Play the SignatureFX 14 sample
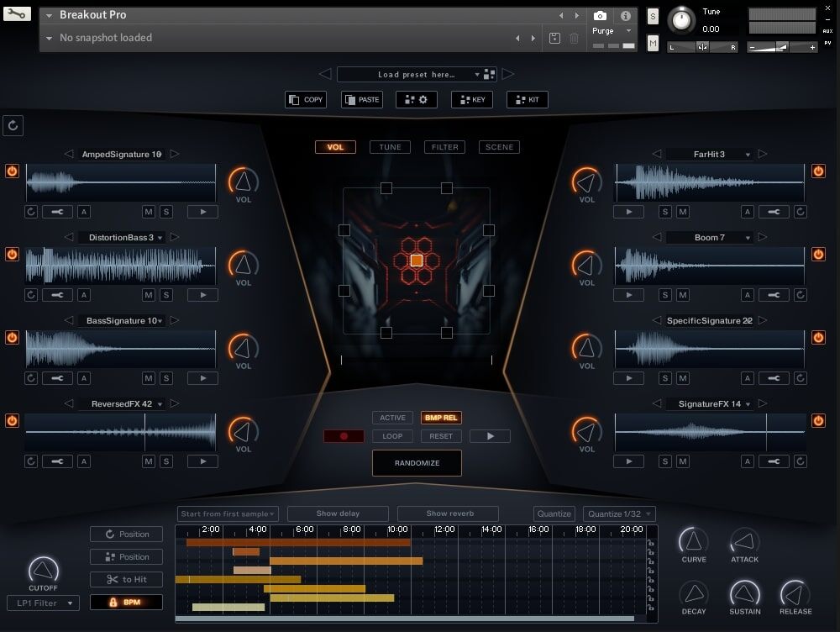 click(628, 461)
